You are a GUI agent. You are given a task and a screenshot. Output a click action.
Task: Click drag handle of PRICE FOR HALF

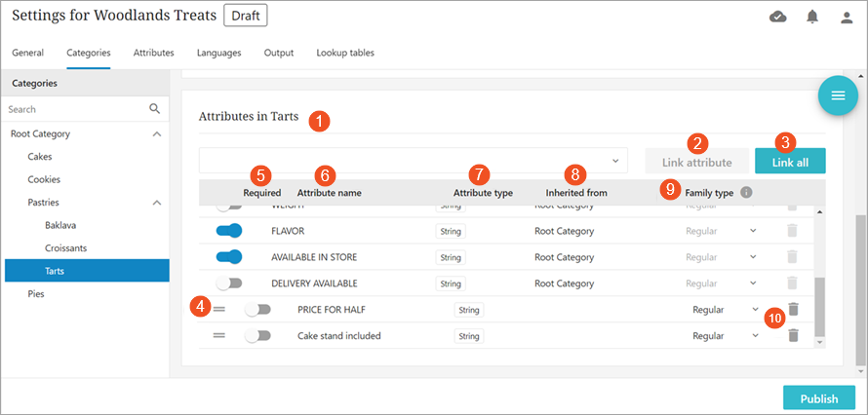click(x=219, y=309)
